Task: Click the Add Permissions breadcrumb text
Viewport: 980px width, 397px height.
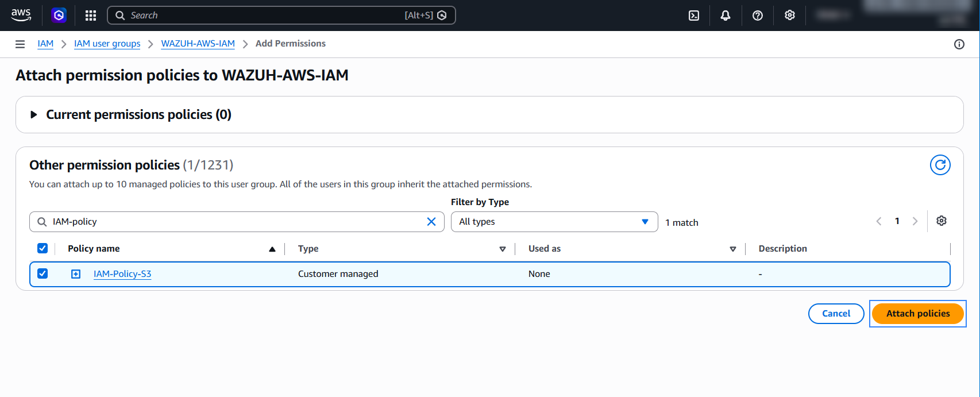Action: click(x=291, y=44)
